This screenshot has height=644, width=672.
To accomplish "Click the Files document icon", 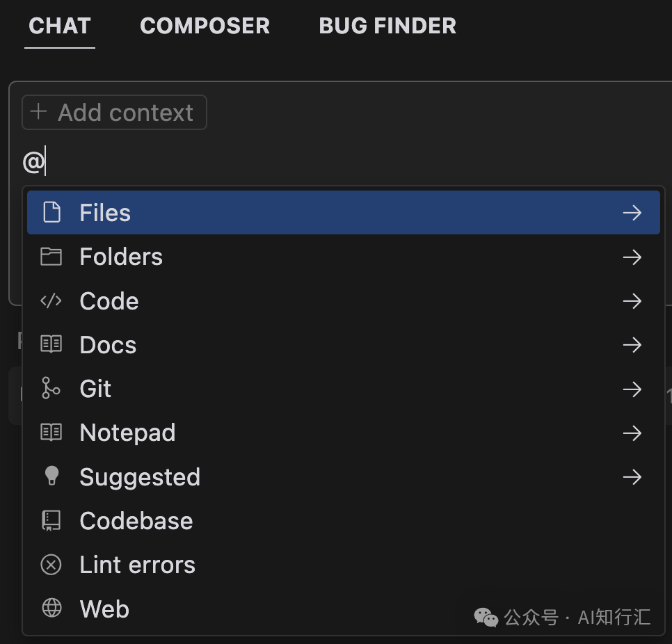I will [51, 212].
